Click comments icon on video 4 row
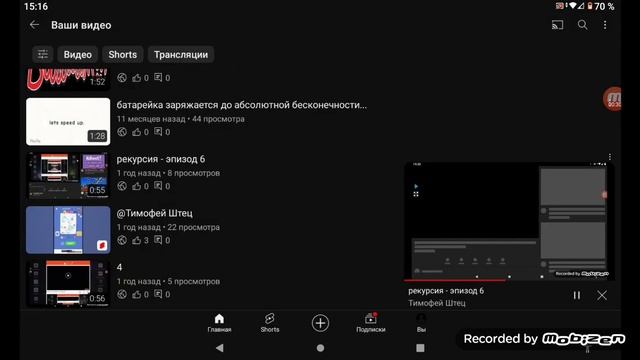The image size is (640, 360). 158,294
